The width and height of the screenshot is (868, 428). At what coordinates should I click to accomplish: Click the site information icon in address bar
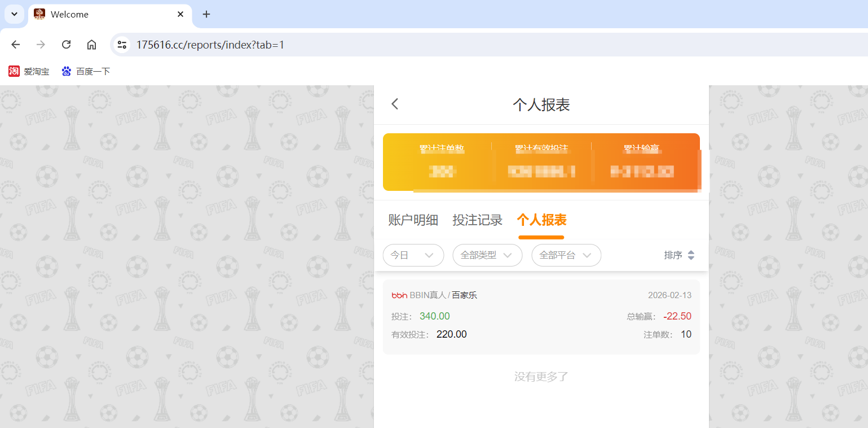click(x=122, y=44)
